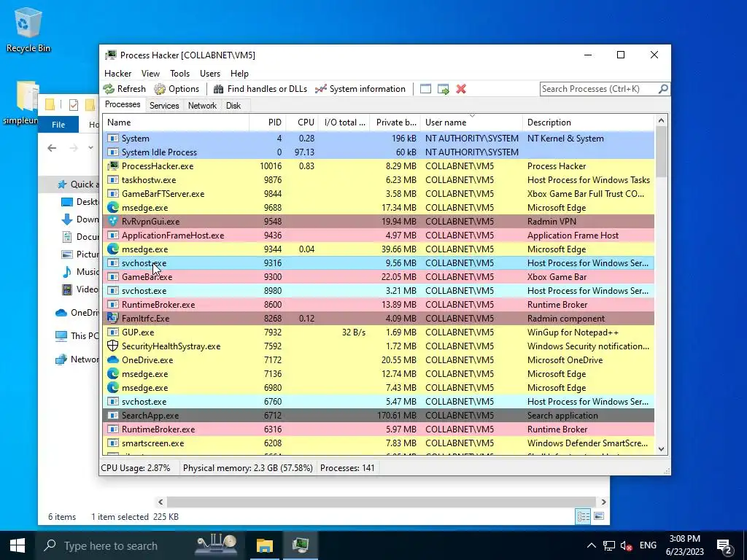Image resolution: width=747 pixels, height=560 pixels.
Task: Click the FamItrfc.Exe Radmin component icon
Action: [113, 319]
